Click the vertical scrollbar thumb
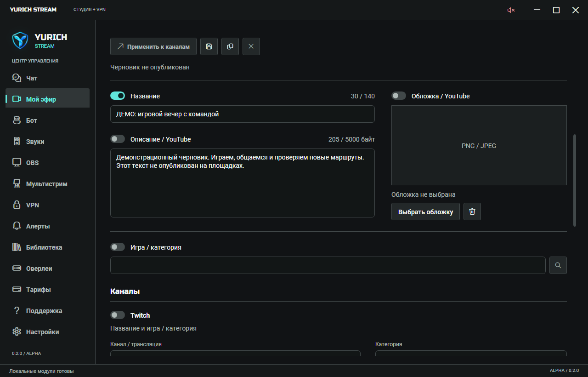 click(575, 180)
